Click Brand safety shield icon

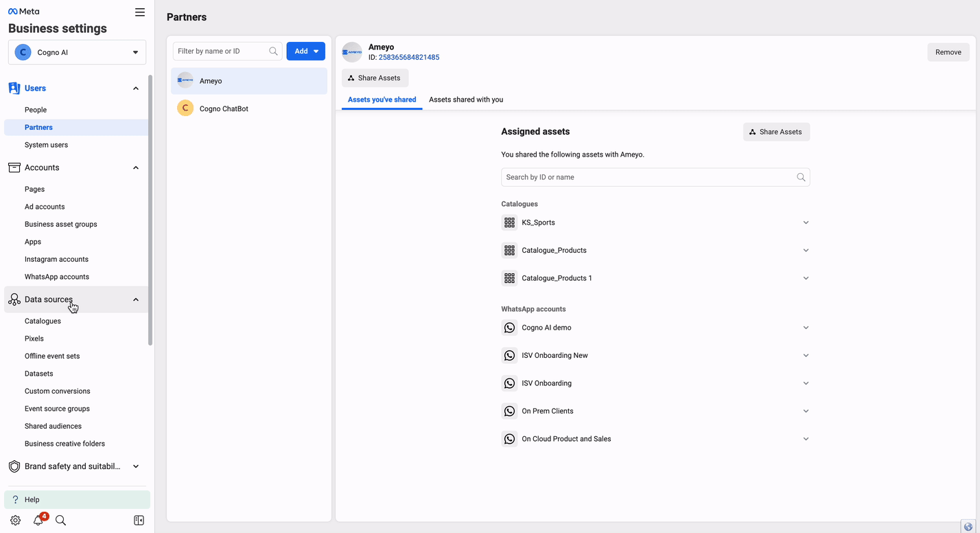[x=14, y=466]
